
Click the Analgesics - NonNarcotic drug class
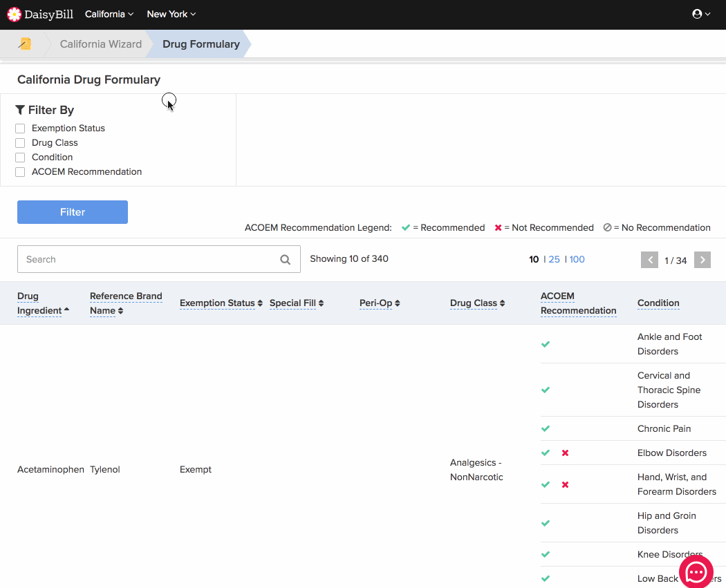476,470
